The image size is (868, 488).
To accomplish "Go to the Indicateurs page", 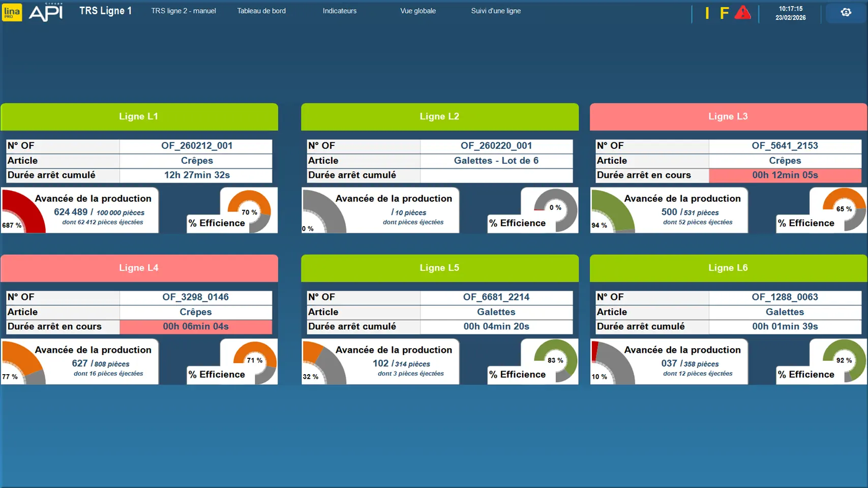I will (x=339, y=11).
